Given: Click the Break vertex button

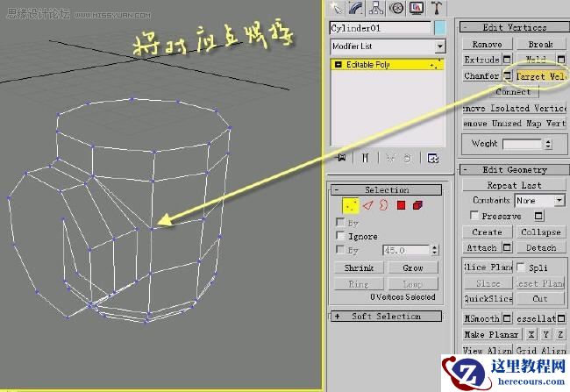Looking at the screenshot, I should [540, 45].
